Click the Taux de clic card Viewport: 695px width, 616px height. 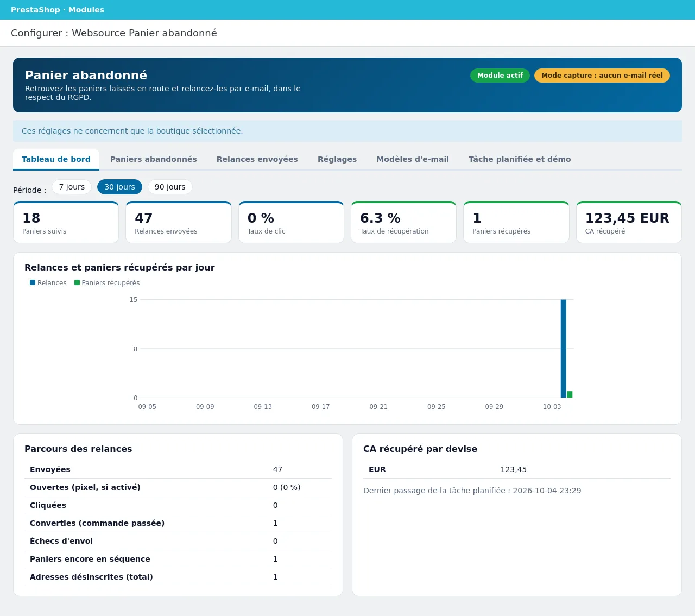pyautogui.click(x=291, y=222)
